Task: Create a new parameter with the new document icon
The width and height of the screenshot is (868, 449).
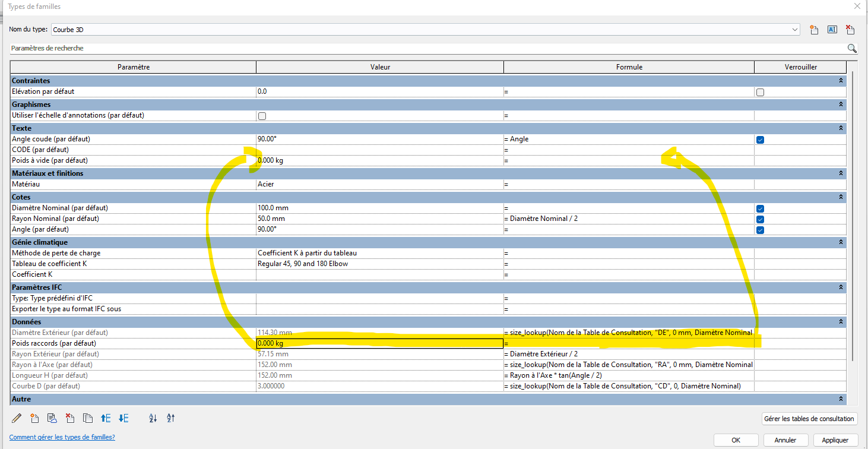Action: [34, 418]
